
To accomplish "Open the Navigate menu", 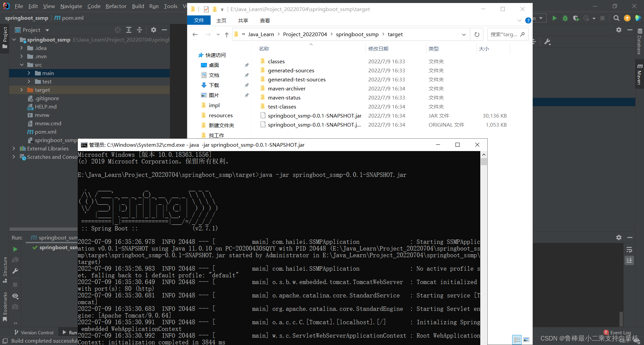I will point(71,6).
